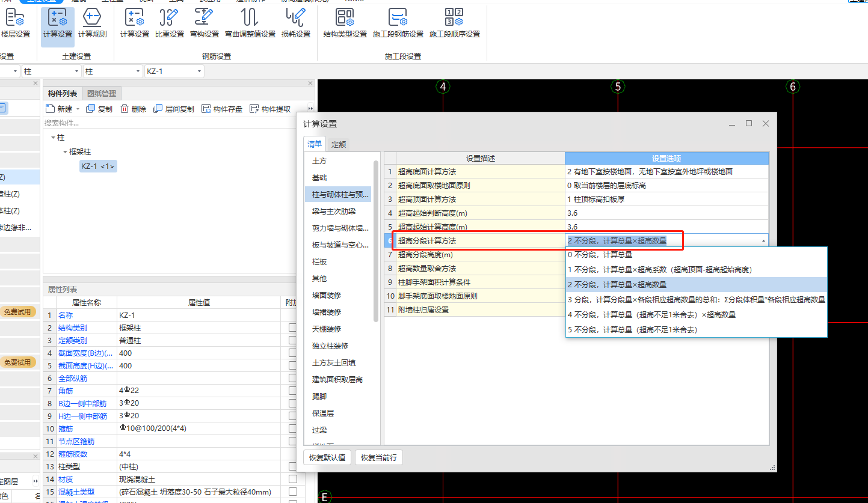
Task: Open 比重设置
Action: [x=170, y=24]
